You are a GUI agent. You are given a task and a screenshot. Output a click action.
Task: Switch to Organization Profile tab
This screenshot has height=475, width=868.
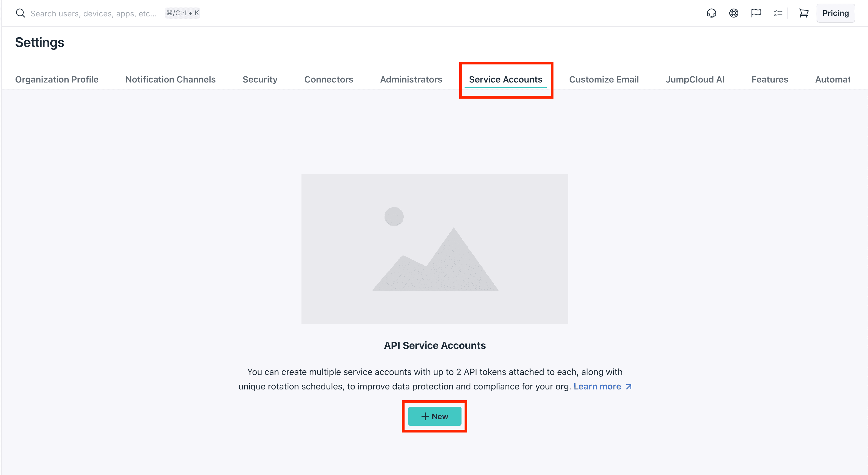tap(57, 79)
